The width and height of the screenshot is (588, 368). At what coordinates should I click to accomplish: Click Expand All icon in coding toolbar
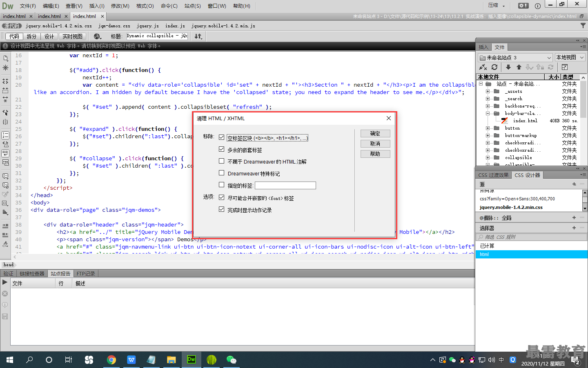pyautogui.click(x=5, y=99)
